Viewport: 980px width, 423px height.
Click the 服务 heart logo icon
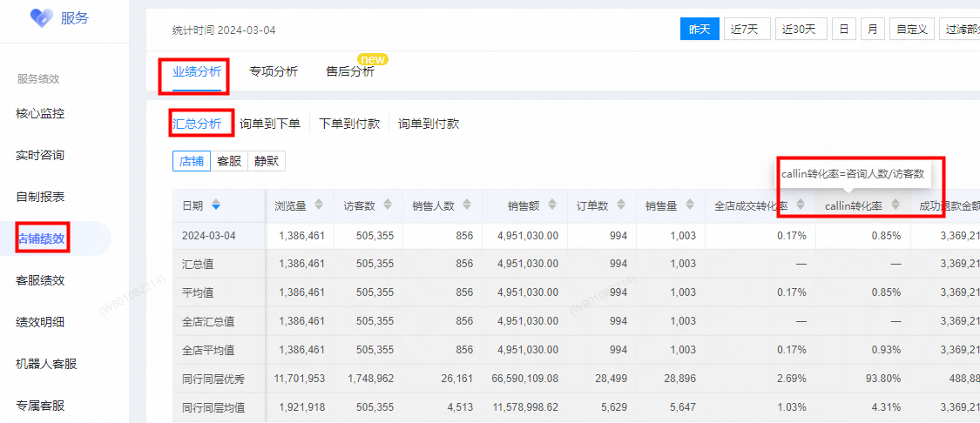point(42,17)
